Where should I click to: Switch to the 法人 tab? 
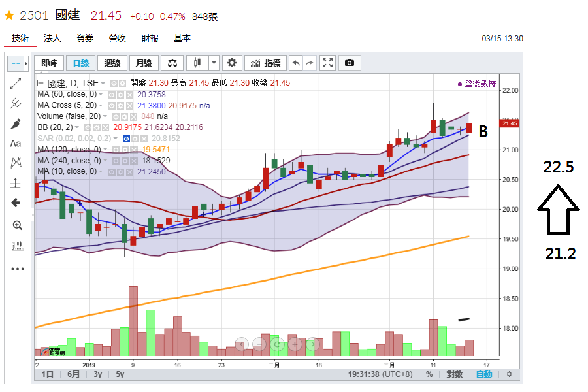click(52, 39)
